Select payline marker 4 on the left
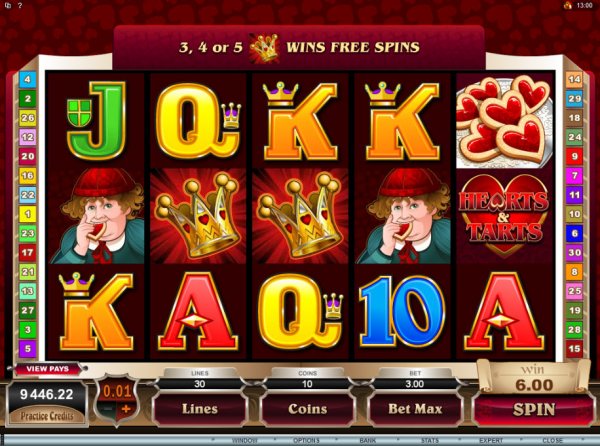This screenshot has width=600, height=446. pyautogui.click(x=28, y=80)
